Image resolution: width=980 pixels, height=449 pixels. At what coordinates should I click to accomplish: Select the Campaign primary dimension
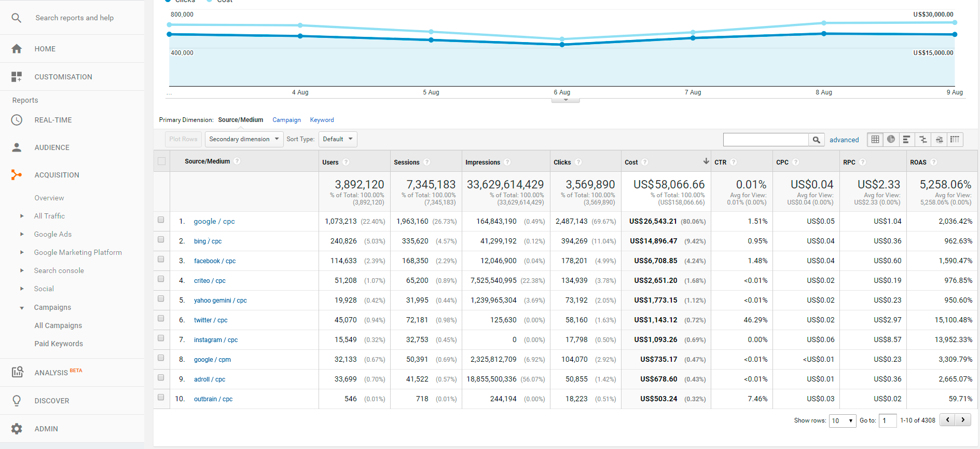[x=287, y=120]
